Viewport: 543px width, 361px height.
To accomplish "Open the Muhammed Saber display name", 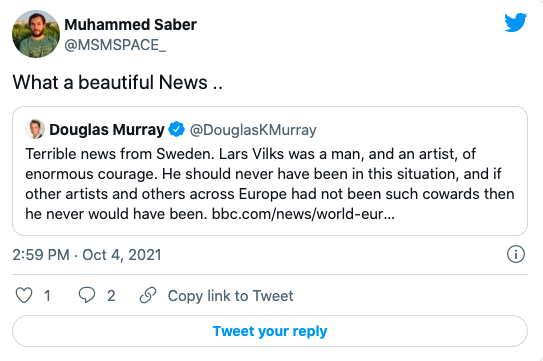I will click(130, 25).
